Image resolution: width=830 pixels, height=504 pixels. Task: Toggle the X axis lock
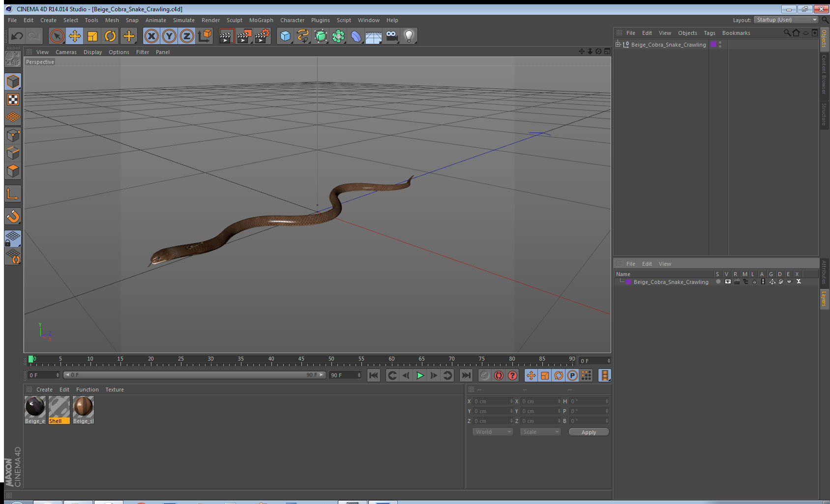coord(151,36)
